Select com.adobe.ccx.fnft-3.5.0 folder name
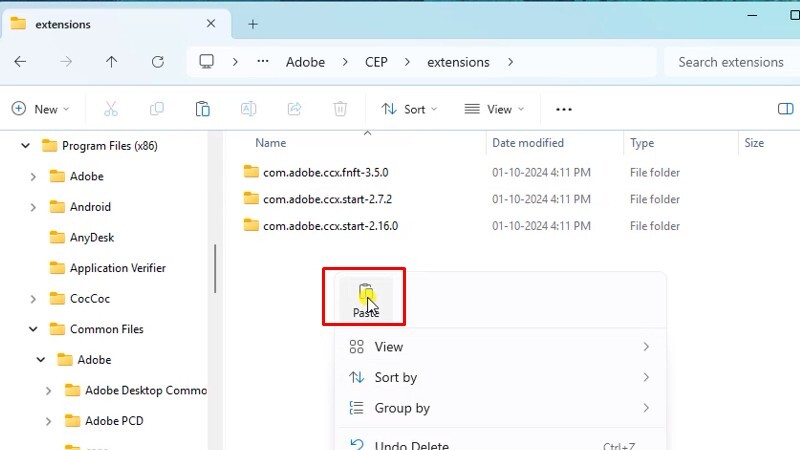The height and width of the screenshot is (450, 800). [x=326, y=172]
